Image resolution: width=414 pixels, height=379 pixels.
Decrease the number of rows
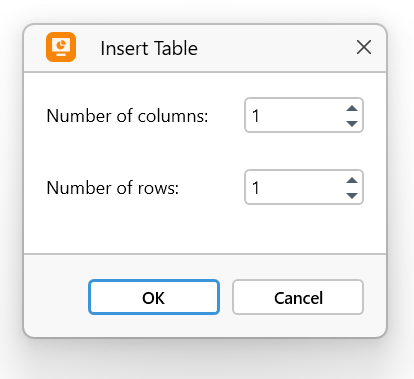tap(352, 195)
